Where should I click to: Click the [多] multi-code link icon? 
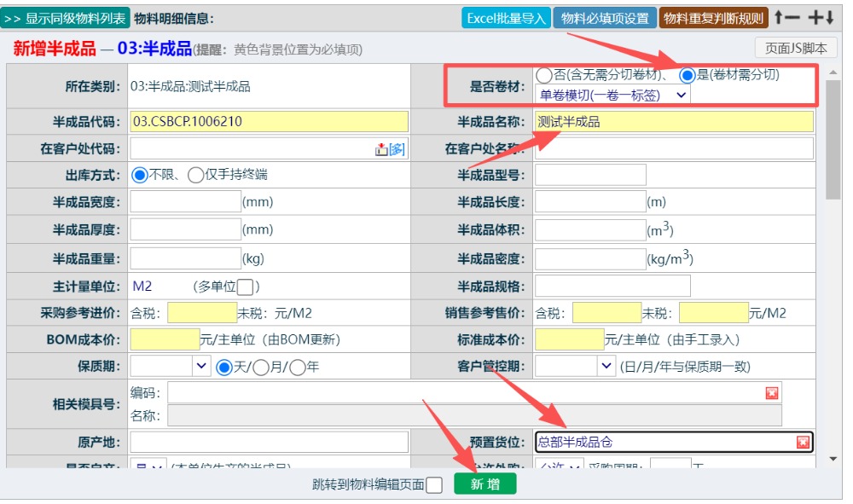[397, 149]
